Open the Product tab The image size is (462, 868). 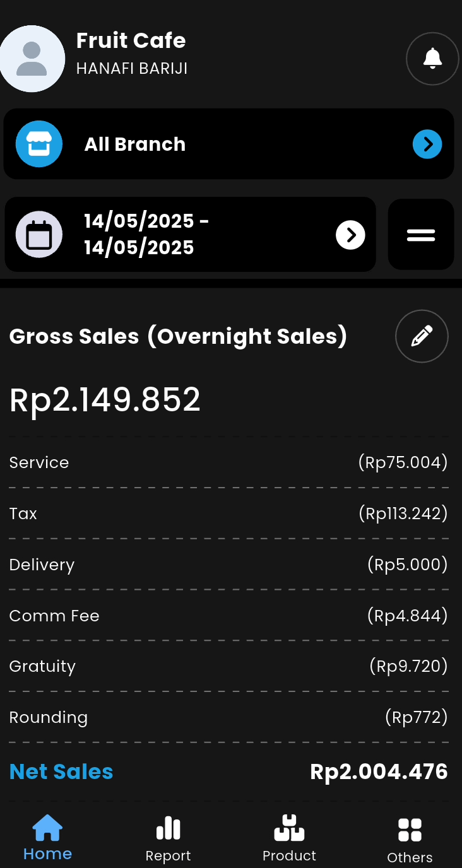coord(289,838)
